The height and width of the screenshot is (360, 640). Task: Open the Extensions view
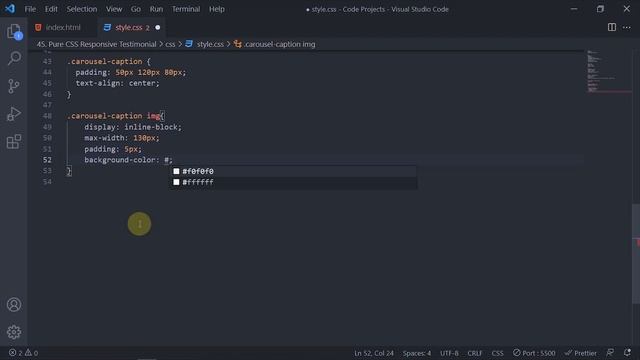click(14, 142)
